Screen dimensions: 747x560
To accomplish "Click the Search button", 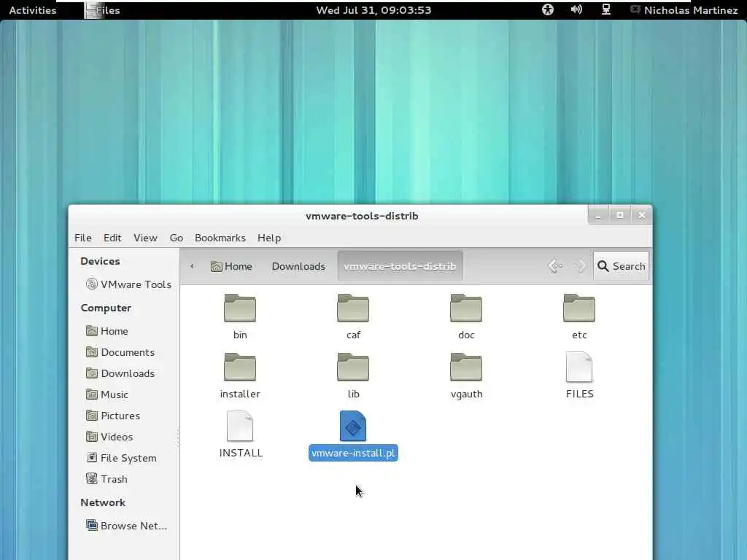I will coord(621,266).
